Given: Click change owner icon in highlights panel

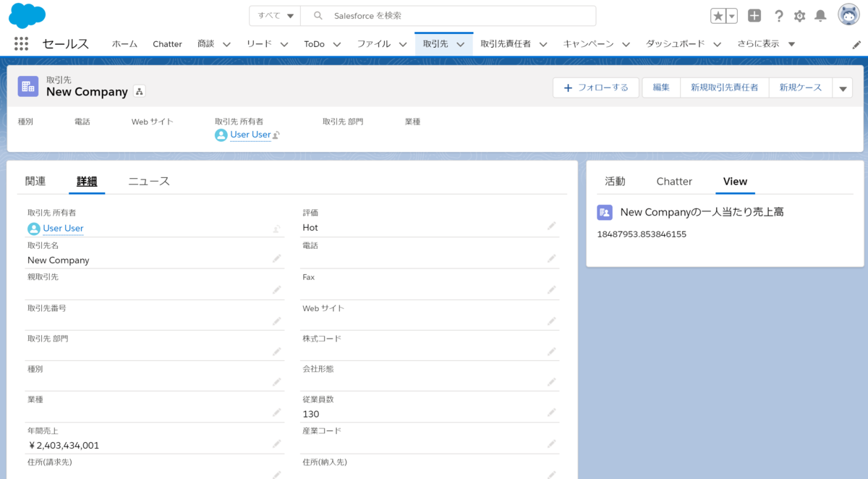Looking at the screenshot, I should (276, 135).
